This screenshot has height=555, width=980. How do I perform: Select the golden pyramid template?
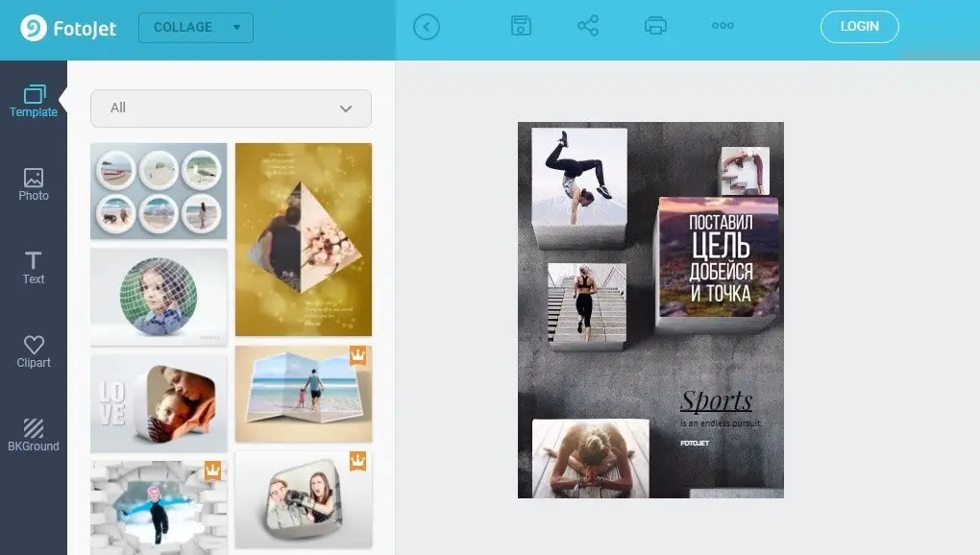click(304, 239)
